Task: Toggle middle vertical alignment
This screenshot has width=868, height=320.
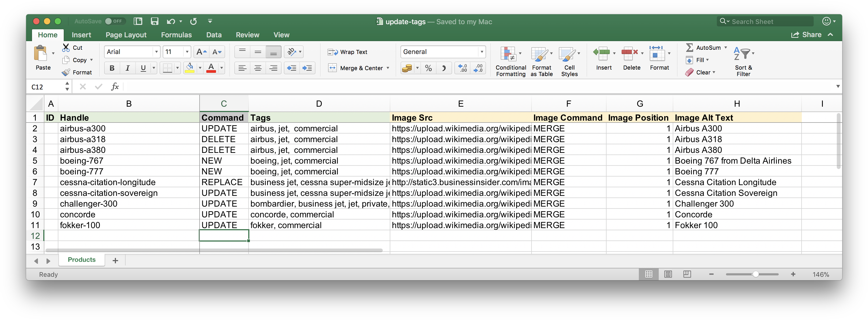Action: (x=258, y=52)
